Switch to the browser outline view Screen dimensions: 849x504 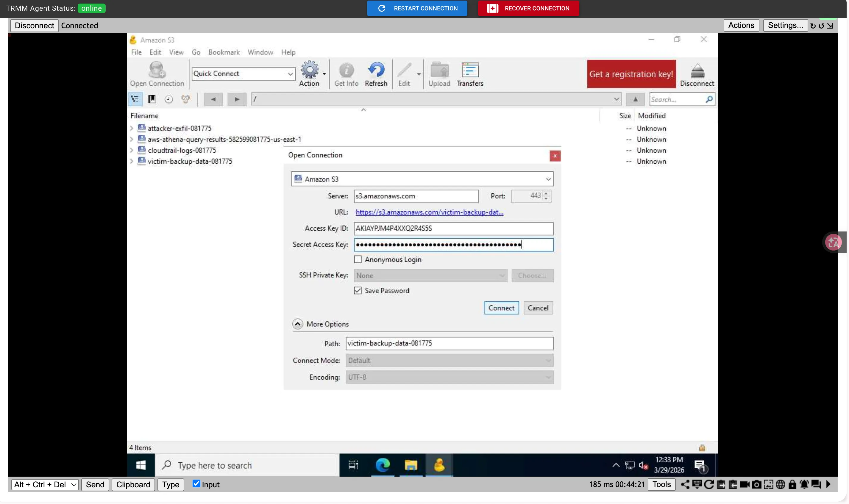(135, 99)
